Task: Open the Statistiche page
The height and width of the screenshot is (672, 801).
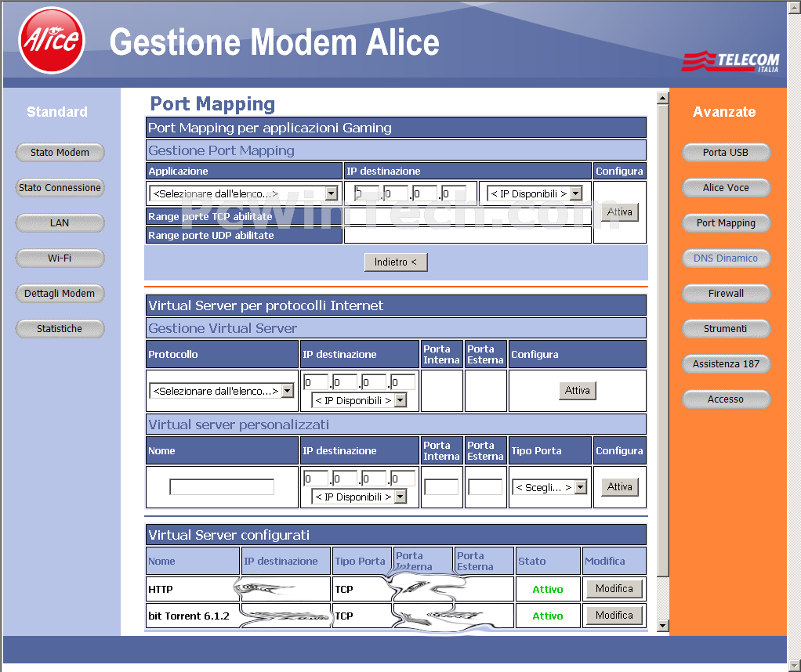Action: (x=60, y=328)
